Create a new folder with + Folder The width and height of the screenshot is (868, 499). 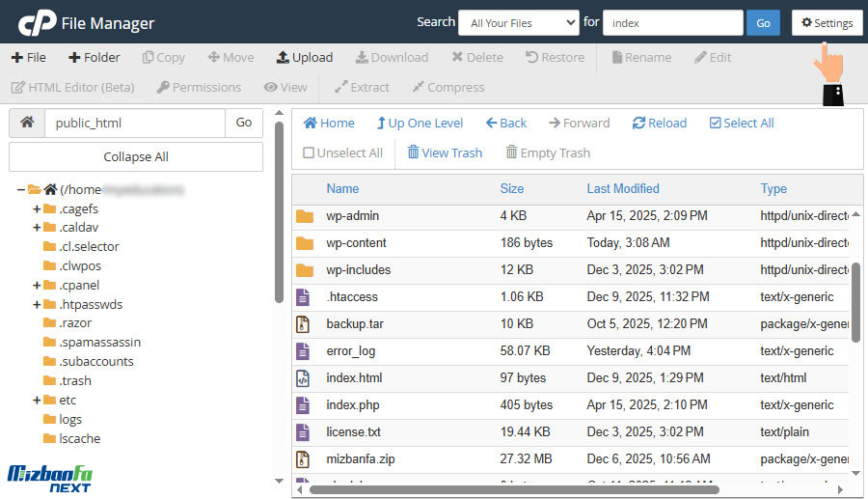(94, 57)
